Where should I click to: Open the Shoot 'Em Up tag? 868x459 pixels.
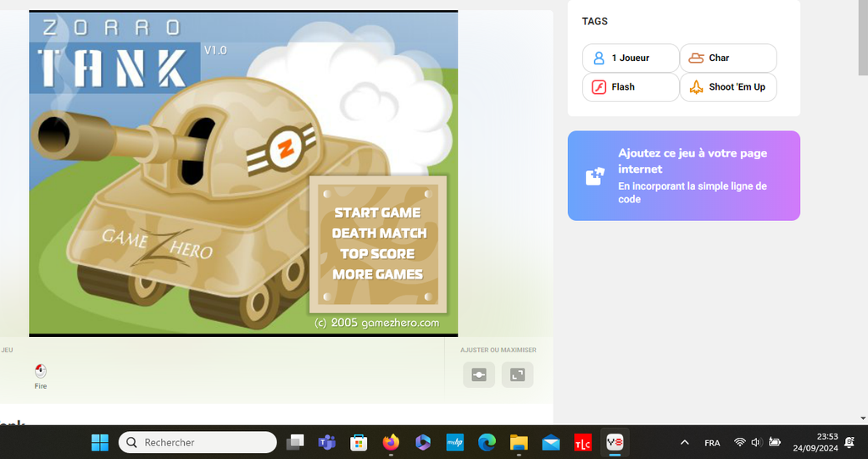click(728, 87)
